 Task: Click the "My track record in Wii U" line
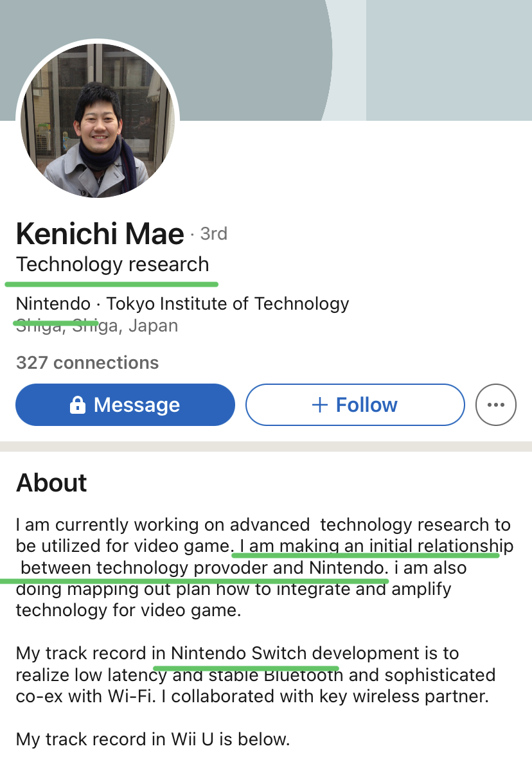pyautogui.click(x=153, y=739)
